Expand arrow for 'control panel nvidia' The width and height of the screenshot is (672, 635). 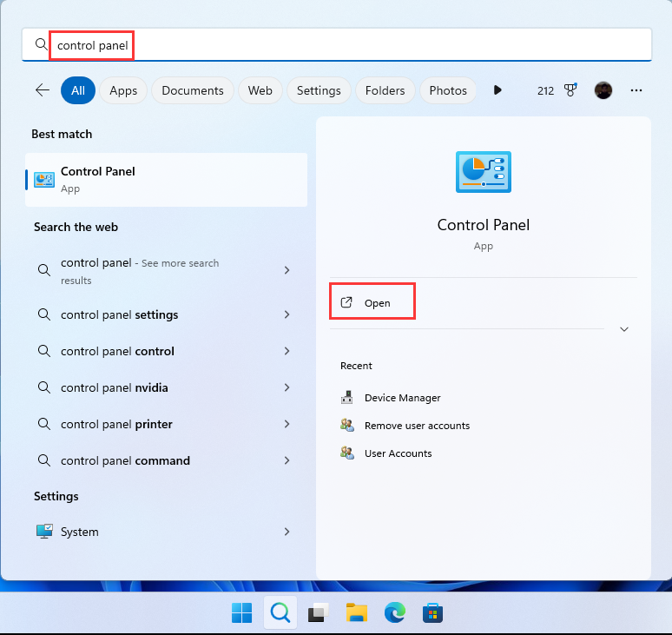click(287, 387)
